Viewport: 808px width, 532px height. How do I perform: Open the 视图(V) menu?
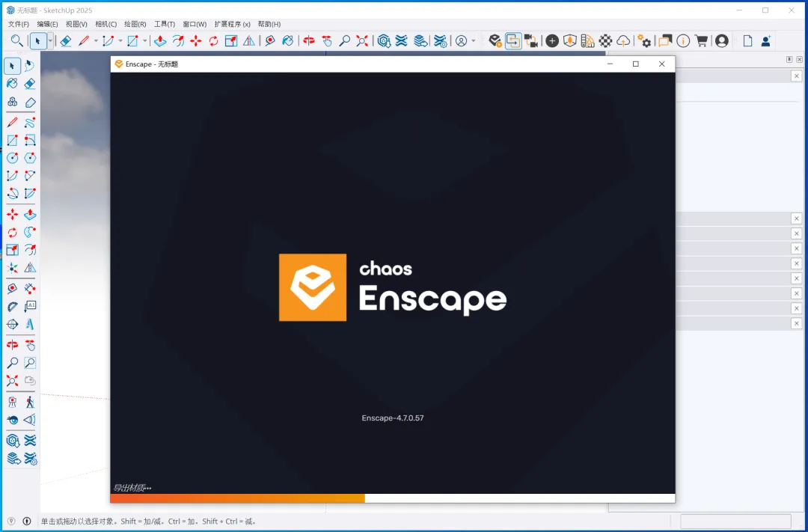76,24
